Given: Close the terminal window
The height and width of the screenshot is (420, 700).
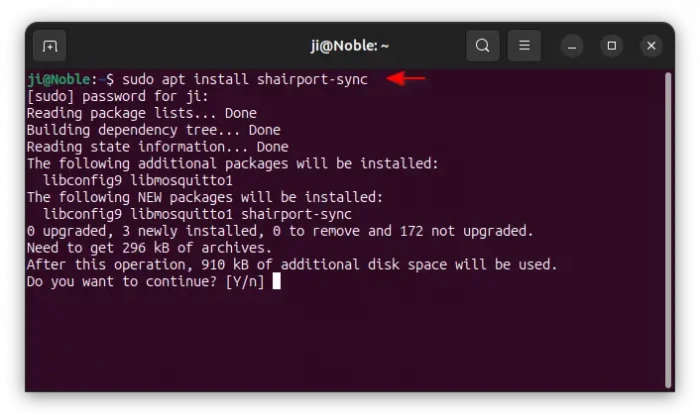Looking at the screenshot, I should 651,46.
